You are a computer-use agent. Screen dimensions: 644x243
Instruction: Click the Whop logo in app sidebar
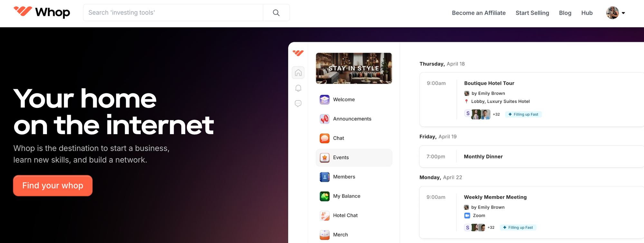tap(298, 53)
